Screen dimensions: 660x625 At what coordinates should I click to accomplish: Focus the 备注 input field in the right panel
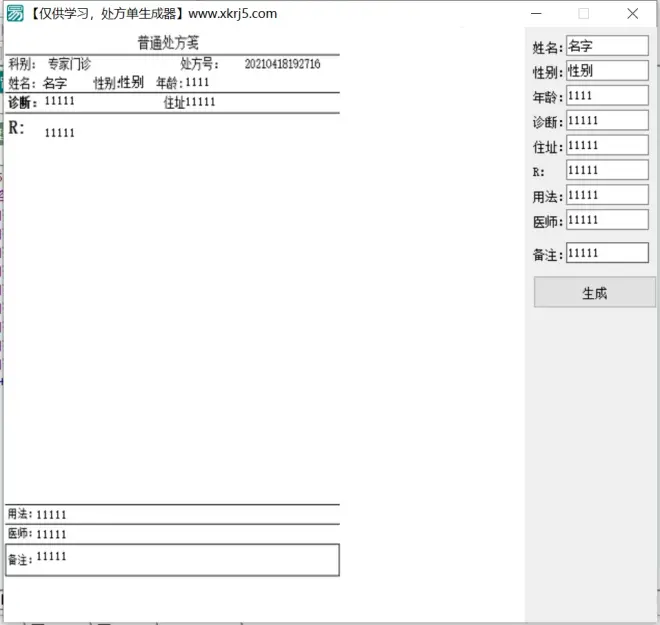coord(607,254)
